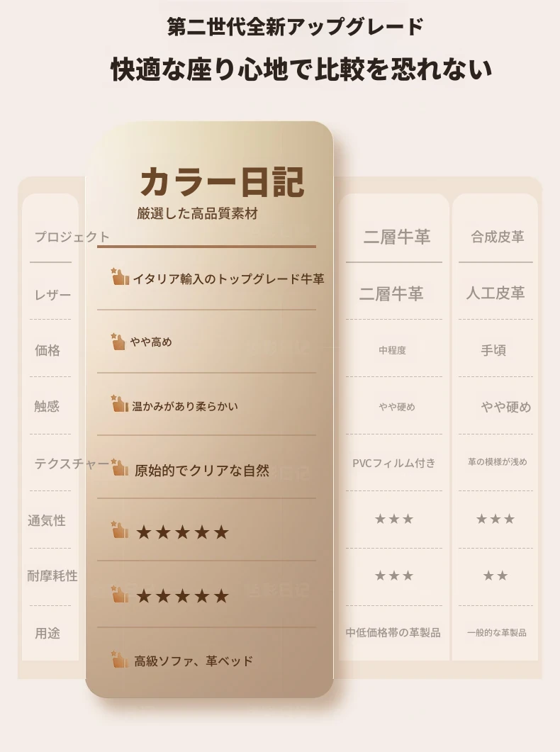Click three-star 通気性 rating under 二層牛革
The width and height of the screenshot is (560, 752).
click(394, 519)
